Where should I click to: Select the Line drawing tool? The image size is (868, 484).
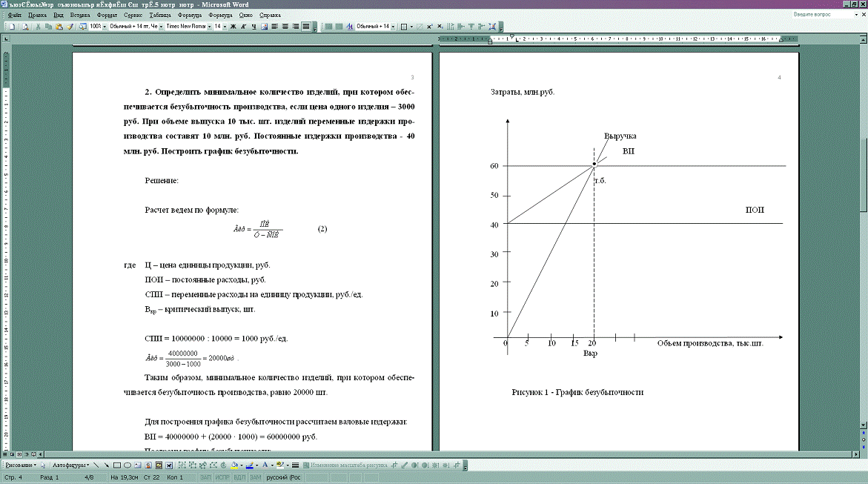96,465
